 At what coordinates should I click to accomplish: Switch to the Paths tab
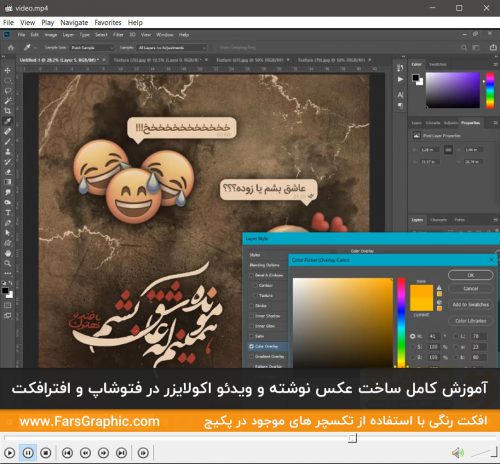coord(460,220)
